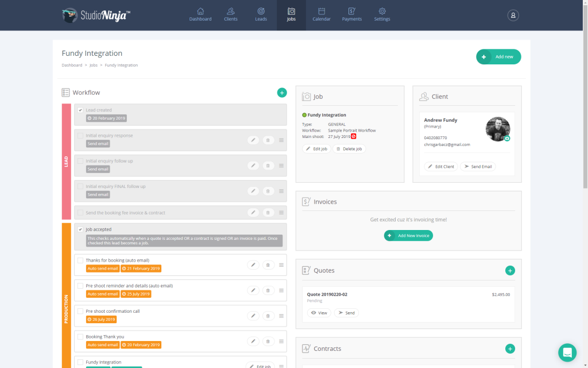The image size is (588, 368).
Task: Check the Initial enquiry response task
Action: point(80,136)
